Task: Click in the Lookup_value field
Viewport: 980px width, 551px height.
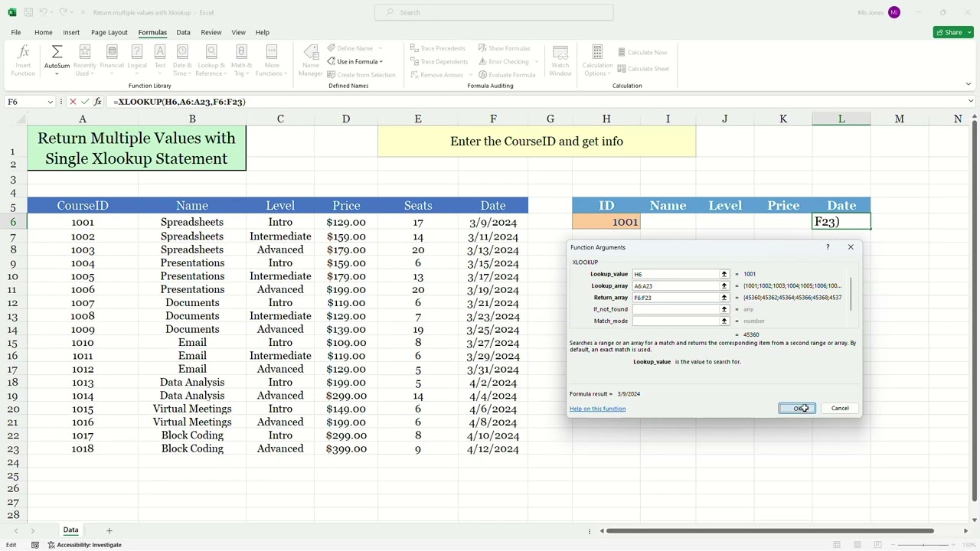Action: pos(675,274)
